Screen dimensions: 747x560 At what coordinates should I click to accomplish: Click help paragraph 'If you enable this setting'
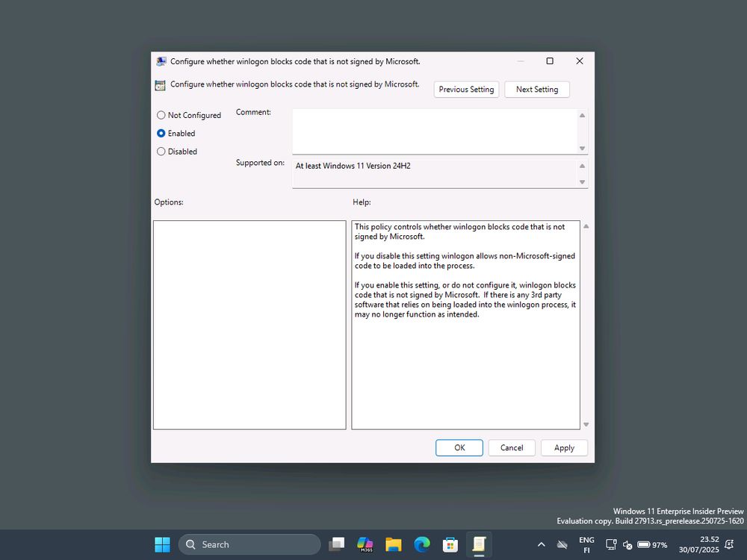click(x=465, y=299)
